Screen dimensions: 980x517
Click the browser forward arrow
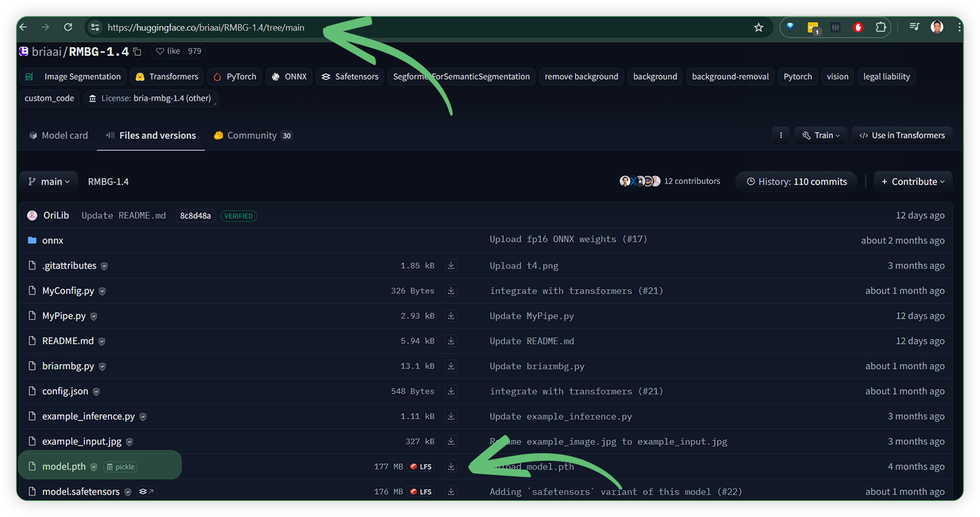click(x=45, y=27)
